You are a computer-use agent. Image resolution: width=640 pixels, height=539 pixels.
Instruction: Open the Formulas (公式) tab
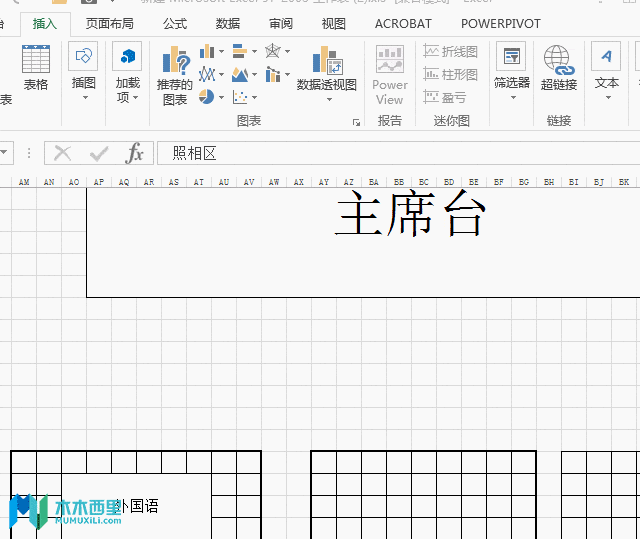pyautogui.click(x=175, y=23)
